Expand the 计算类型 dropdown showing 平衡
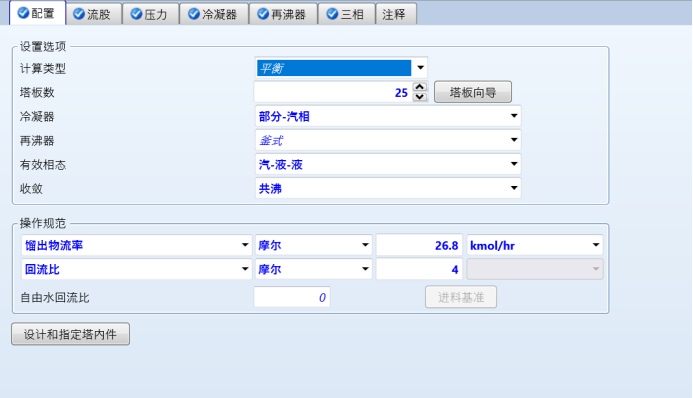This screenshot has width=693, height=398. (x=420, y=68)
